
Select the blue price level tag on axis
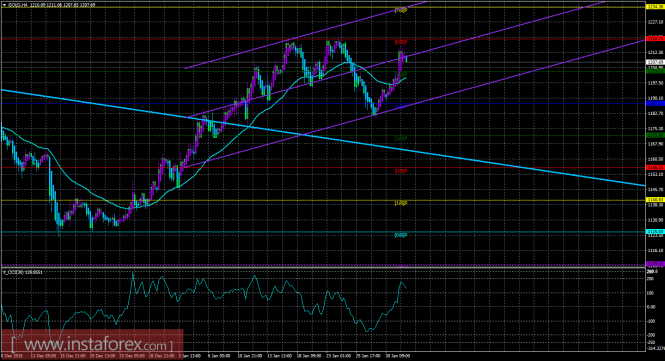click(654, 103)
